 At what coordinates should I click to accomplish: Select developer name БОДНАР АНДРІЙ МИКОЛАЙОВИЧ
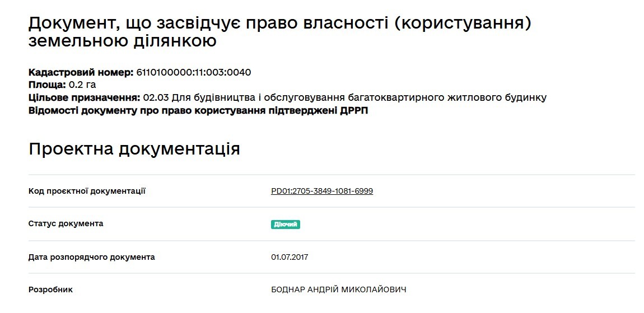(x=338, y=289)
